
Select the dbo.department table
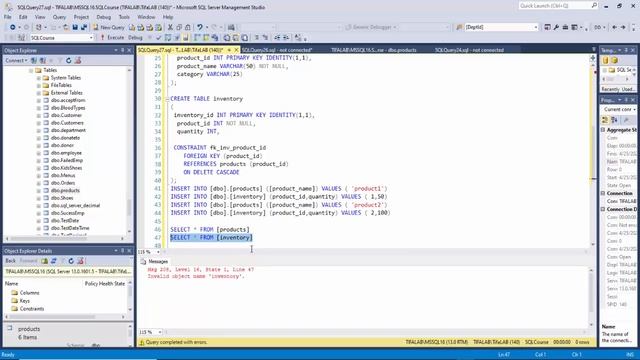(x=68, y=130)
